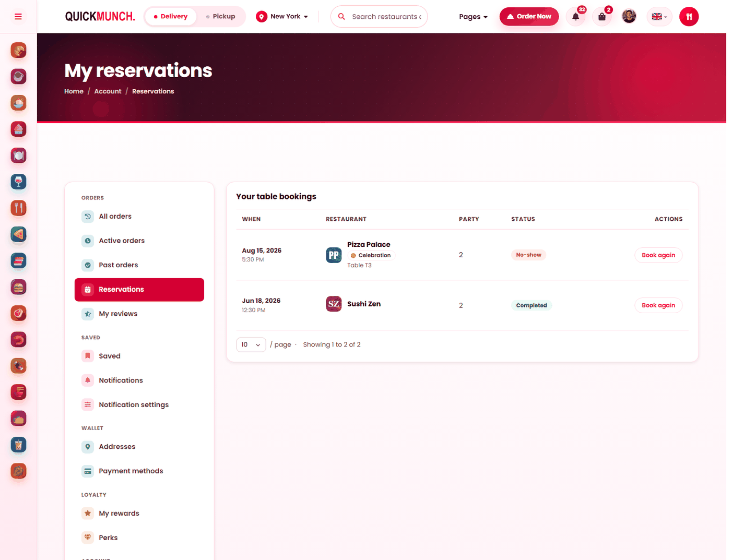Click the Jun 18, 2026 booking date

pyautogui.click(x=261, y=301)
